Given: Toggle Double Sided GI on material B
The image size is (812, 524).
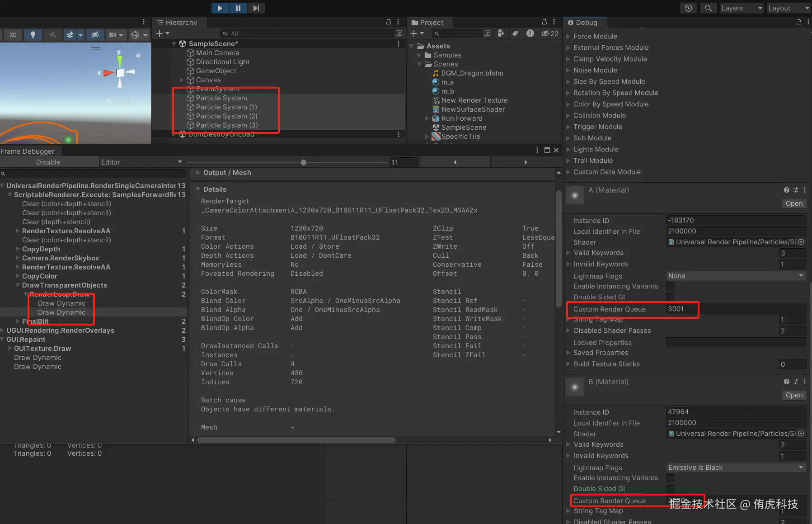Looking at the screenshot, I should click(x=670, y=489).
